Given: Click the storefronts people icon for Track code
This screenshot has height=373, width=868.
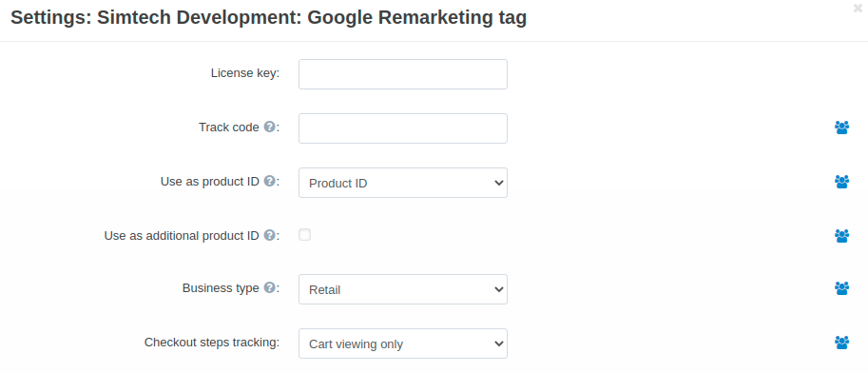Looking at the screenshot, I should pos(841,128).
